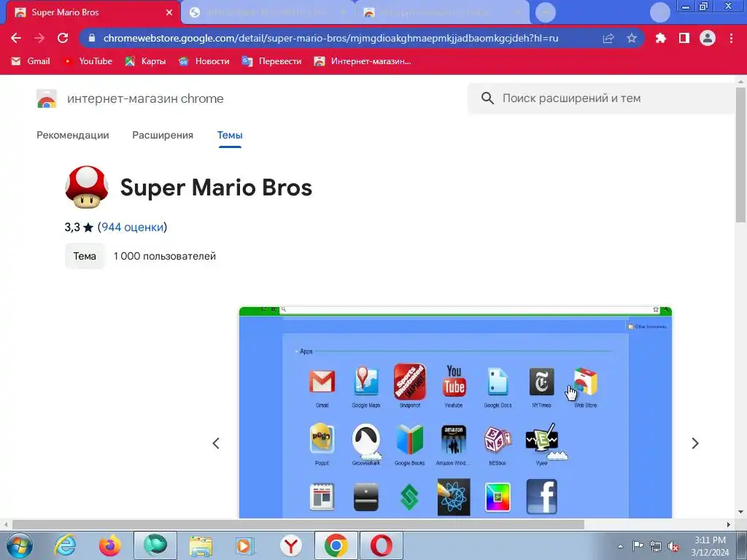The image size is (747, 560).
Task: Click the magnifier icon in the search box
Action: [487, 98]
